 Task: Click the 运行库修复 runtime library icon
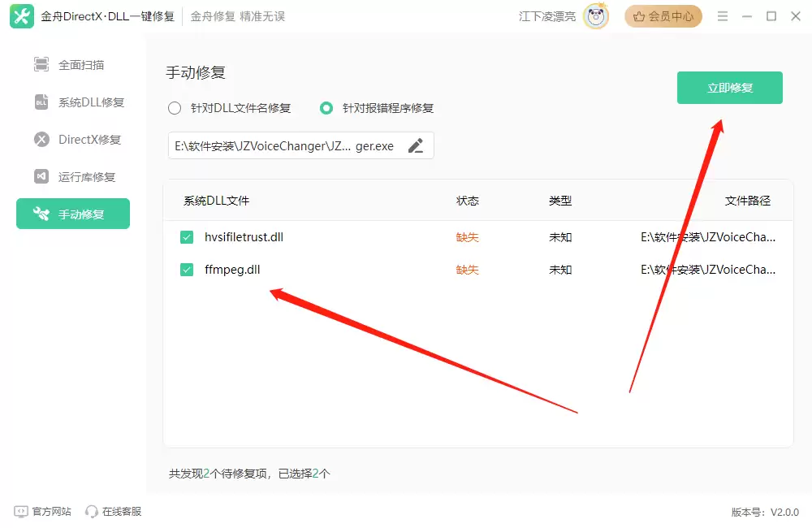pos(41,177)
